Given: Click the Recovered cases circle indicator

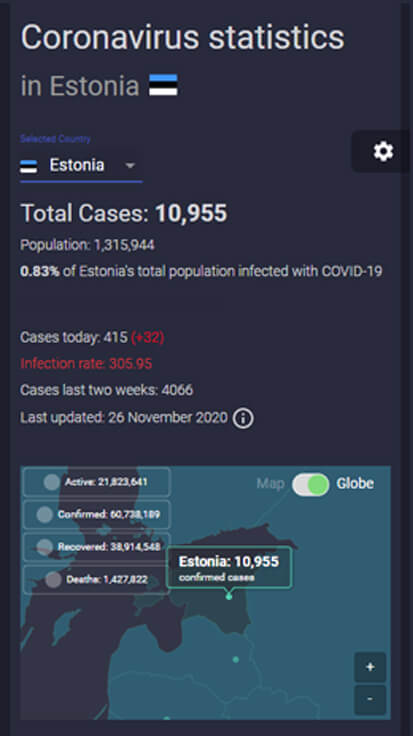Looking at the screenshot, I should [x=45, y=546].
